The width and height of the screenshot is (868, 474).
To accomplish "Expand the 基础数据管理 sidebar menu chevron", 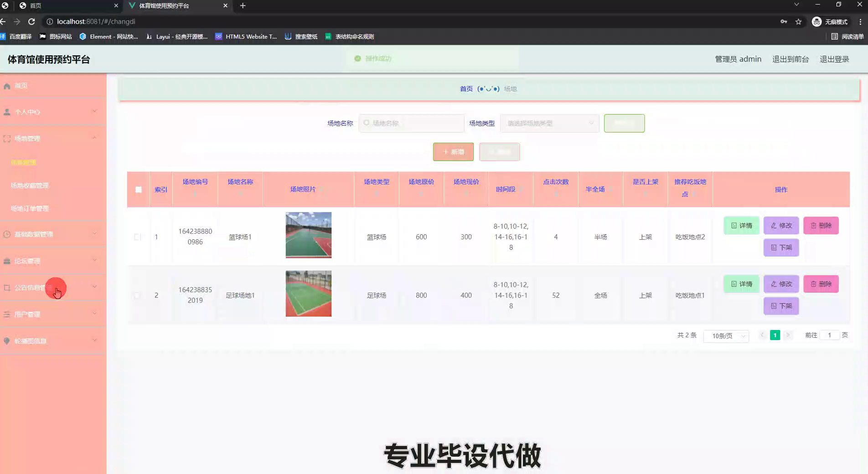I will tap(94, 233).
